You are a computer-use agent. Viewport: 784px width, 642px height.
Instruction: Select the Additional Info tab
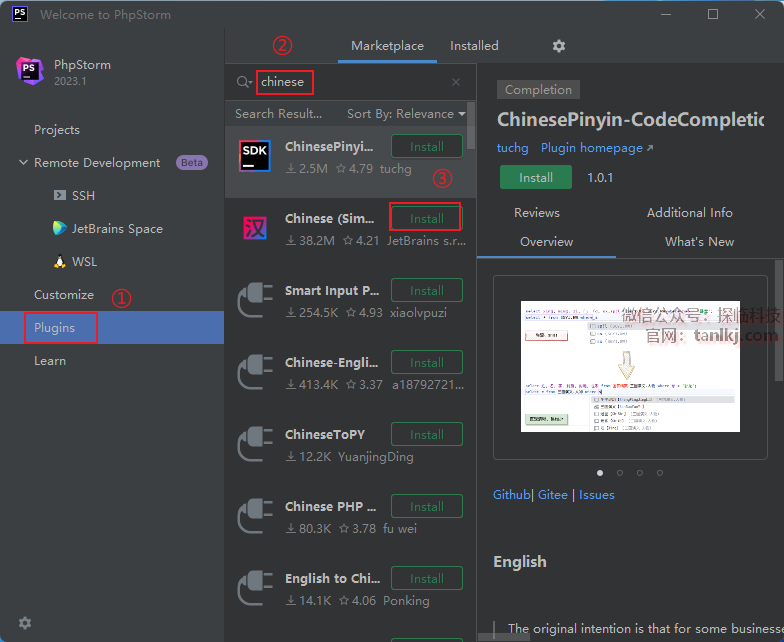tap(689, 213)
